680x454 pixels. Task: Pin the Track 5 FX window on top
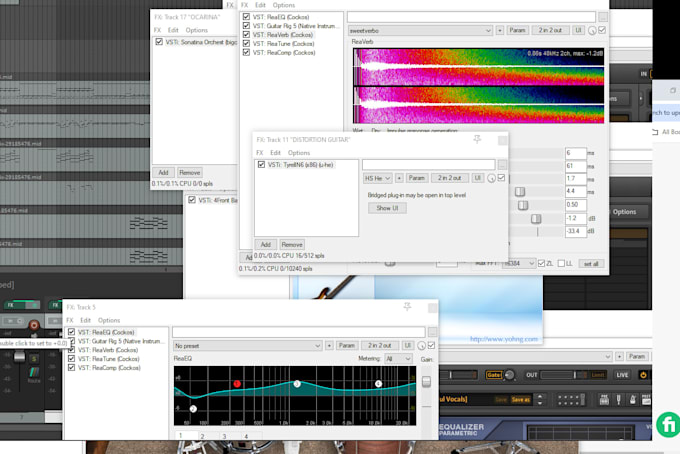(407, 307)
